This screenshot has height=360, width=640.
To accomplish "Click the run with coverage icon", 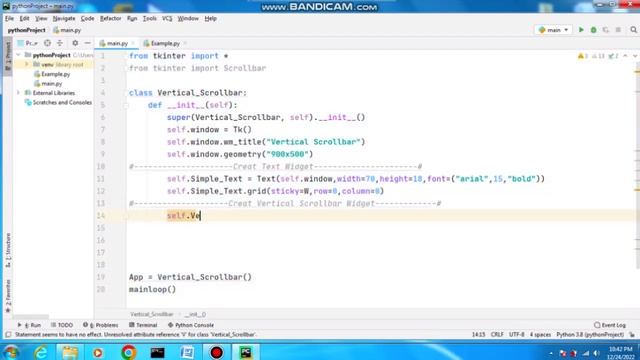I will coord(606,30).
